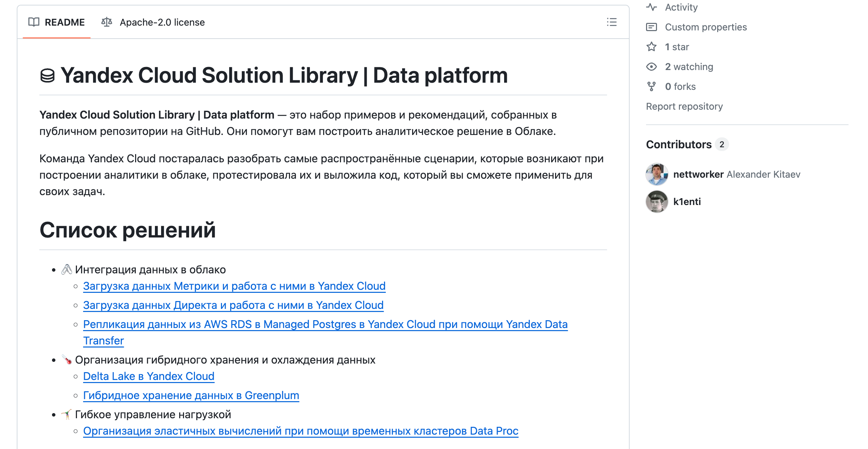This screenshot has height=449, width=868.
Task: Open the Загрузка данных Директа link
Action: tap(233, 305)
